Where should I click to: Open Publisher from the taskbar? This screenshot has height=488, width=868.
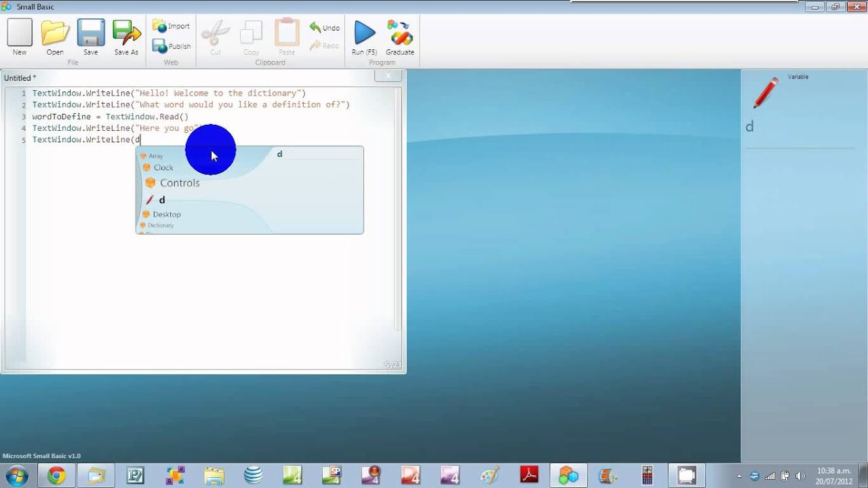click(135, 476)
